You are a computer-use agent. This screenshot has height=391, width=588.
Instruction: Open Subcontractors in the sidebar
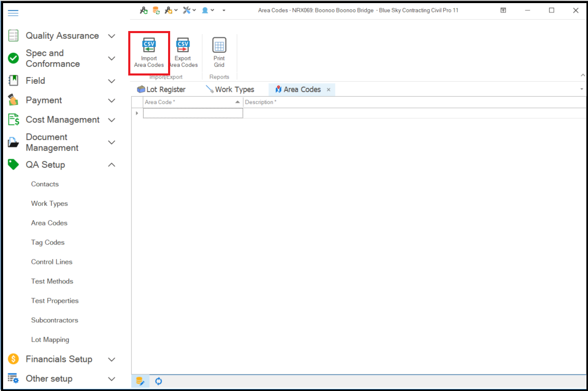tap(54, 320)
